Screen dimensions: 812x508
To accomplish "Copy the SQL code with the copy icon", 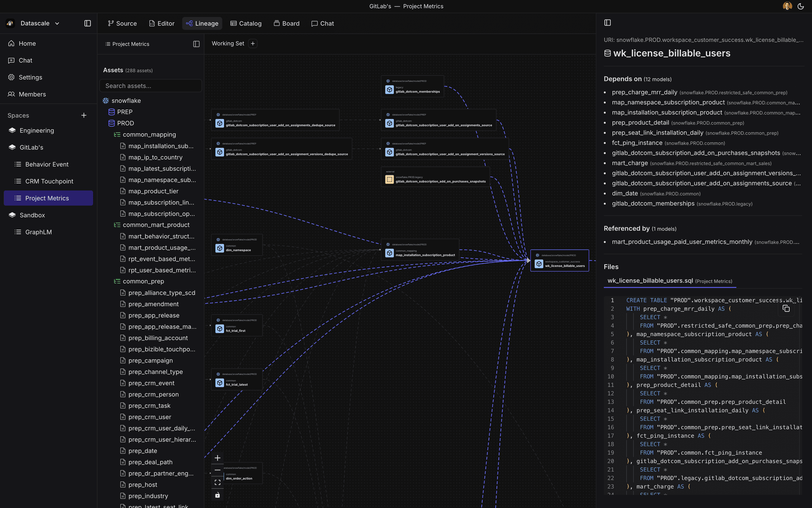I will coord(787,308).
